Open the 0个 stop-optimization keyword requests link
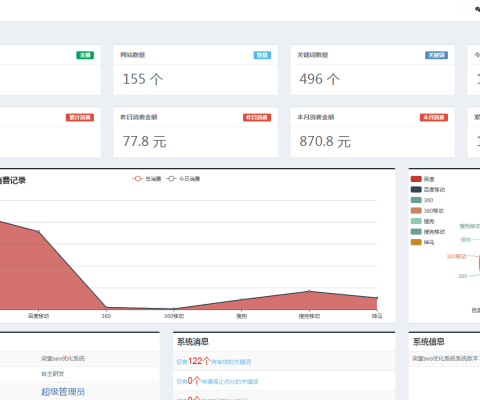480x400 pixels. click(217, 381)
